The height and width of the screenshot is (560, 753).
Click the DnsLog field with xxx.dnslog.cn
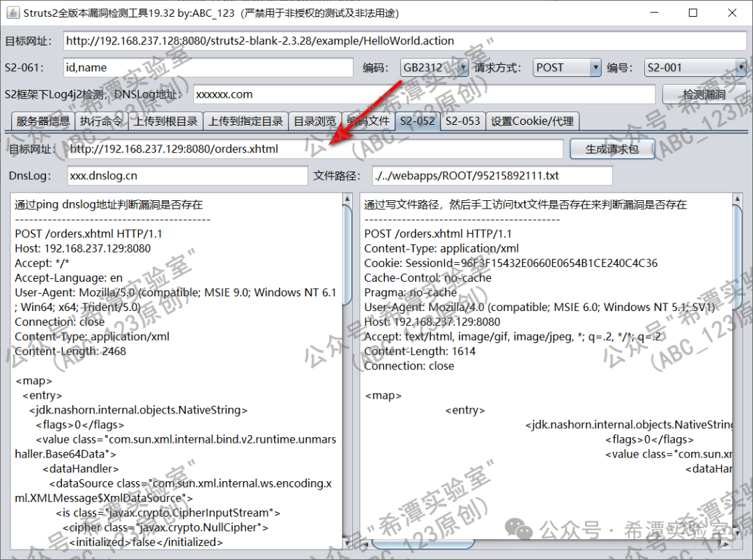[x=188, y=176]
